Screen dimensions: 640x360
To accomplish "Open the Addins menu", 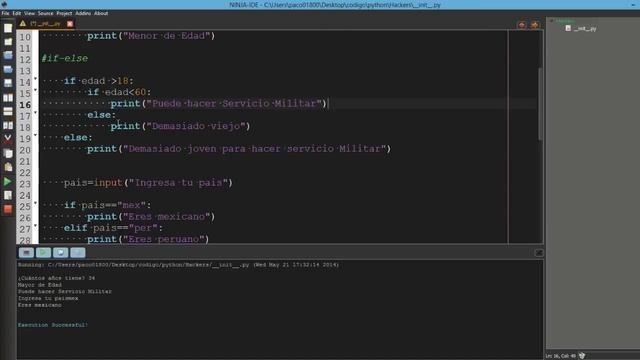I will click(x=83, y=13).
